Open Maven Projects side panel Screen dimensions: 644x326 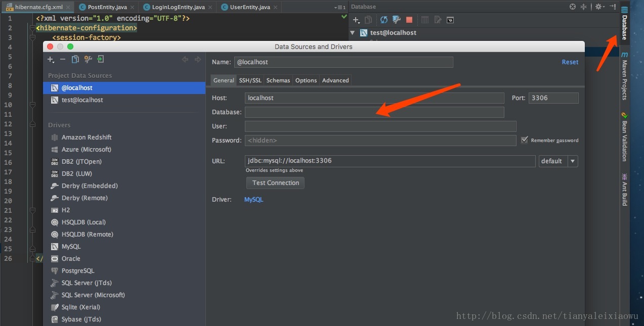(625, 76)
